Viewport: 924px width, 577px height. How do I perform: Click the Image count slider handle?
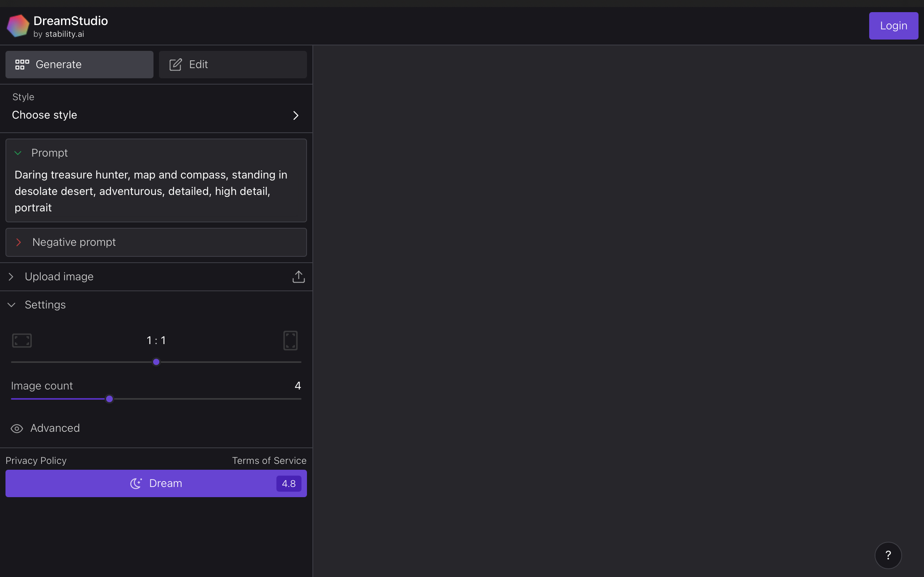(x=110, y=399)
